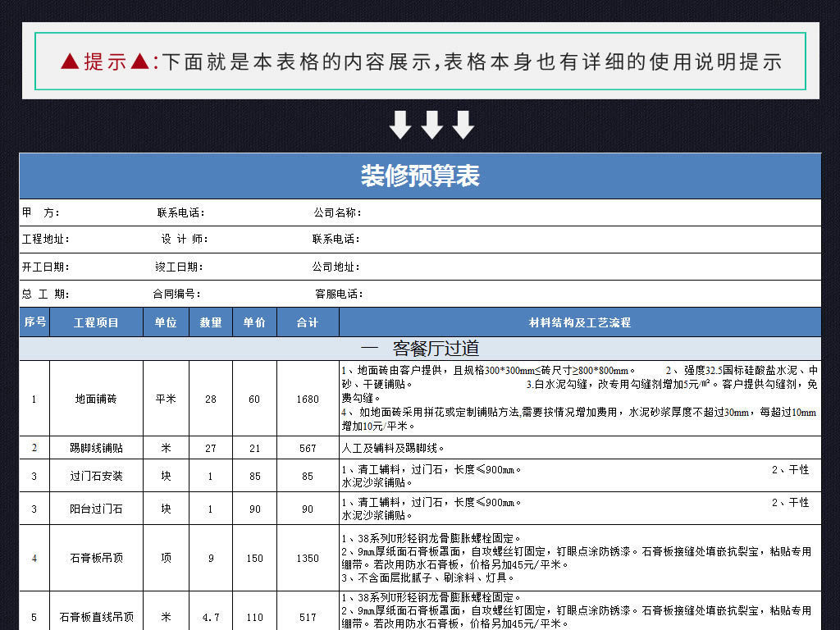
Task: Click the red triangle after 提示
Action: (x=140, y=62)
